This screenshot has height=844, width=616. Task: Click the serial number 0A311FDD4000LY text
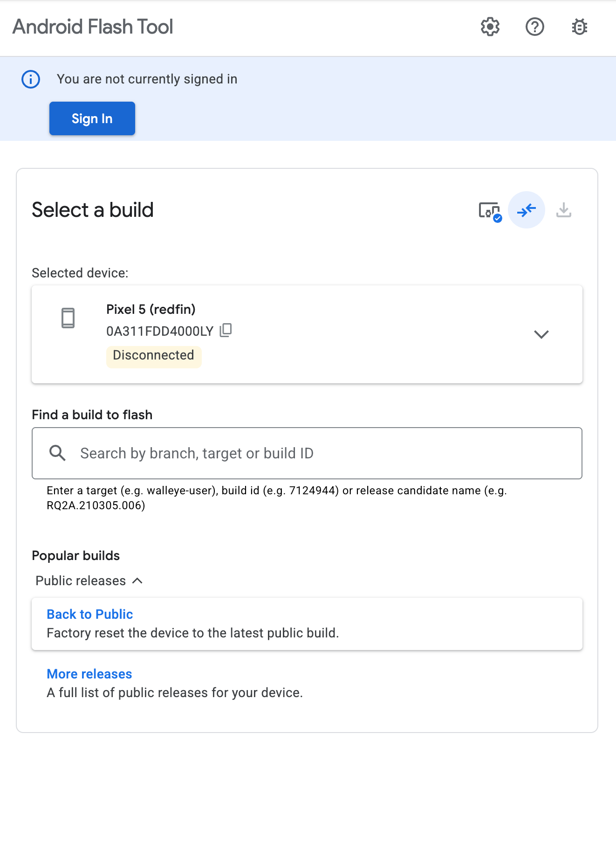click(159, 331)
